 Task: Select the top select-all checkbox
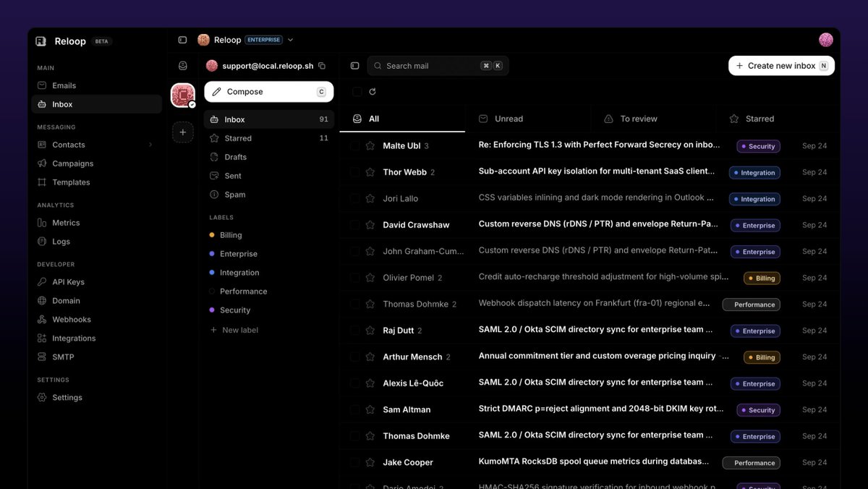[357, 92]
